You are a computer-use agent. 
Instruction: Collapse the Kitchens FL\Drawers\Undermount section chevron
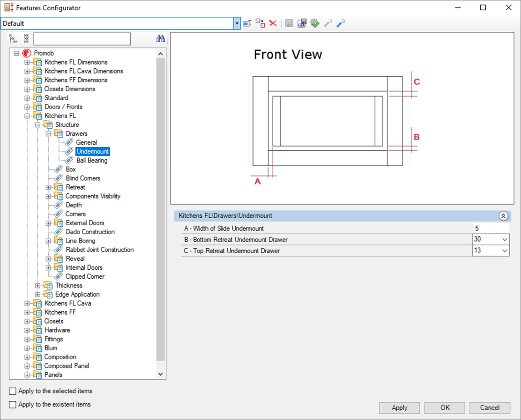tap(503, 216)
